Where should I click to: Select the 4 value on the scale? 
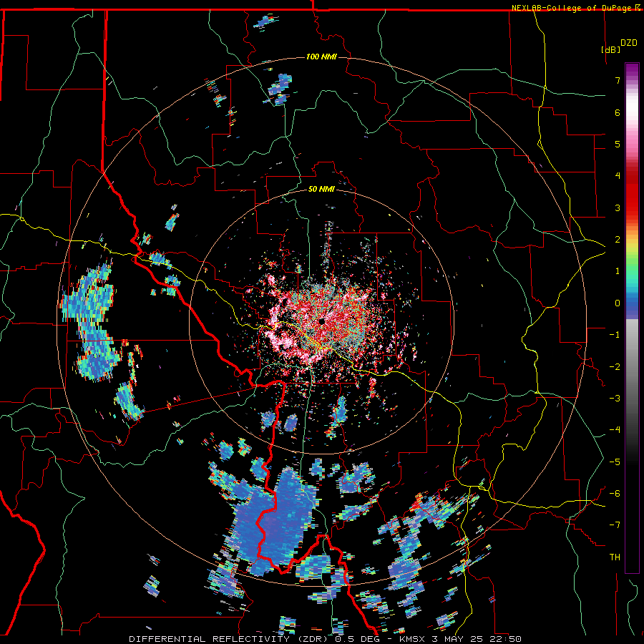pos(618,176)
